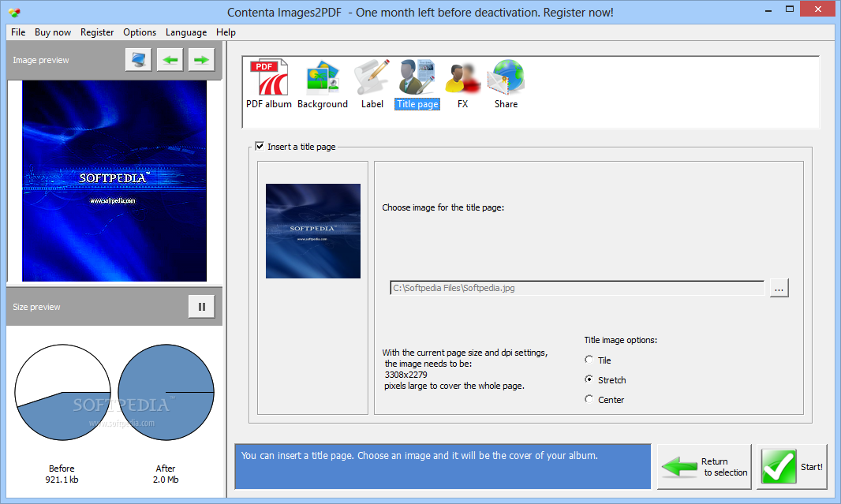The image size is (841, 504).
Task: Select the Center radio option
Action: (x=589, y=399)
